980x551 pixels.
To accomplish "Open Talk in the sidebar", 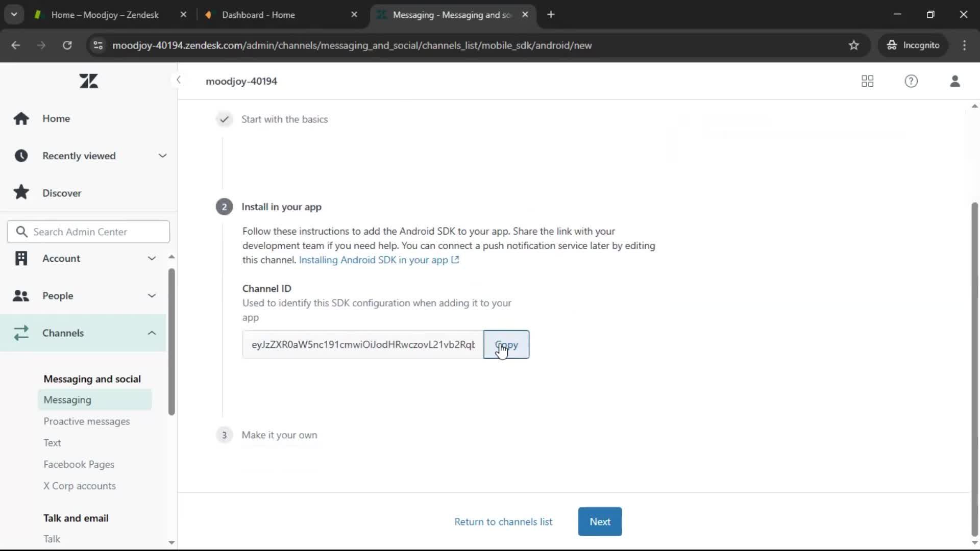I will point(52,539).
